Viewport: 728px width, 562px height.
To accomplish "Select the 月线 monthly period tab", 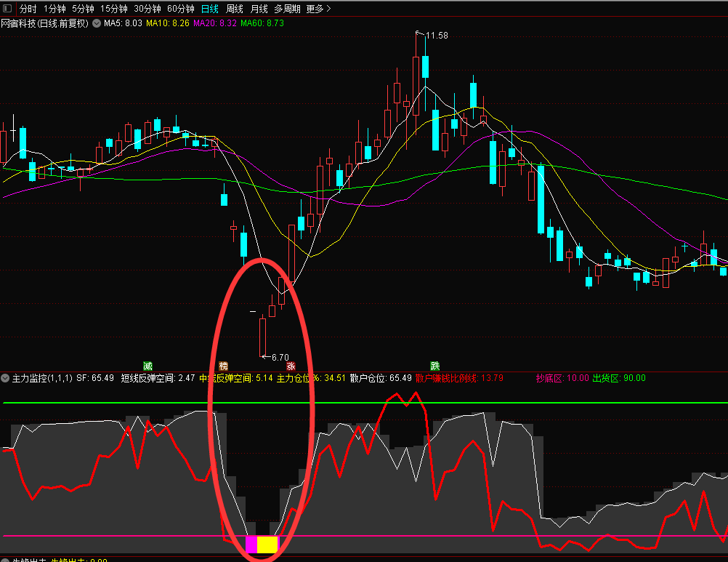I will coord(259,9).
